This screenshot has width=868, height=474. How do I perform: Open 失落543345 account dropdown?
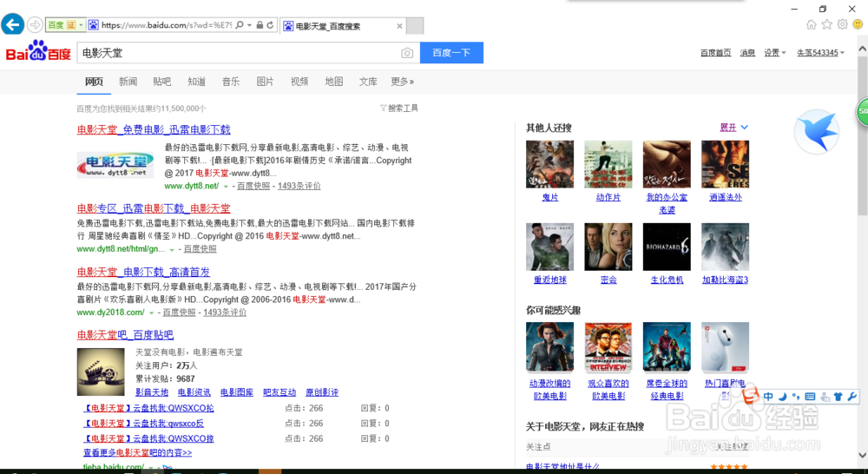pos(821,53)
